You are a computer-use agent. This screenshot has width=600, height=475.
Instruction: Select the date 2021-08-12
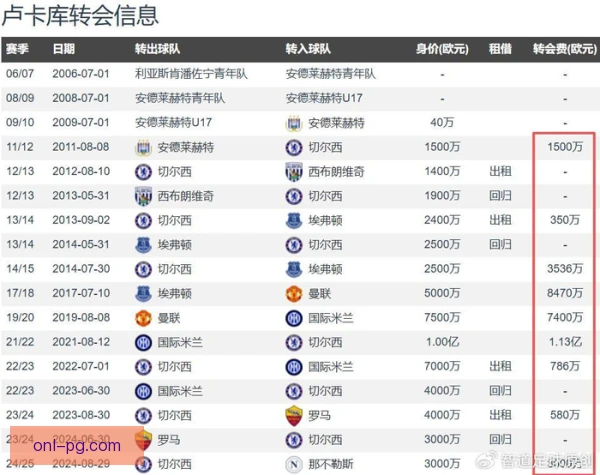tap(81, 342)
